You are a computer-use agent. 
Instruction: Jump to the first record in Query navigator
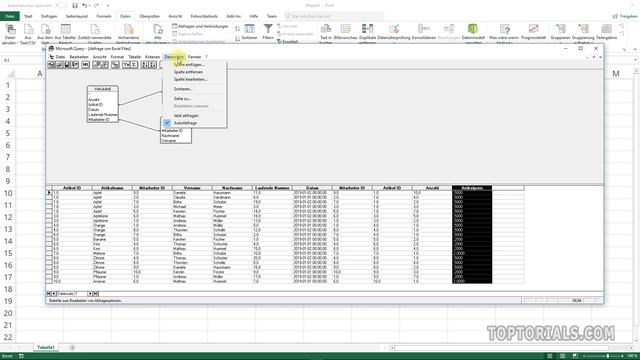tap(49, 293)
